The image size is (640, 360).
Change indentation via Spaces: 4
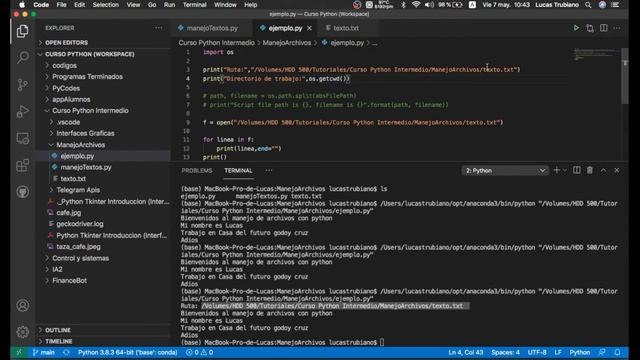pos(505,352)
